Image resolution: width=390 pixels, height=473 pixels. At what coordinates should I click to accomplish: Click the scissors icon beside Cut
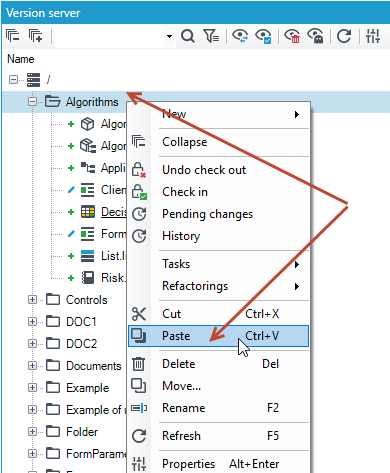tap(139, 314)
